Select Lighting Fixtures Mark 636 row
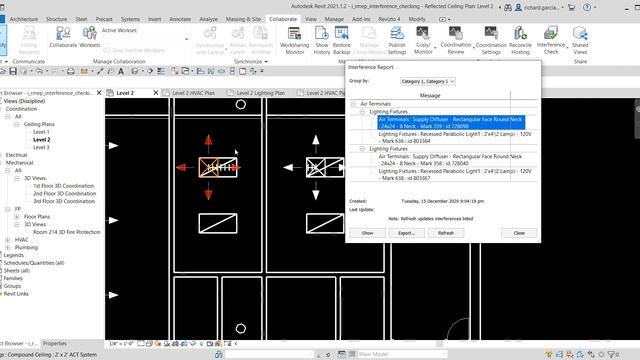This screenshot has height=360, width=640. [455, 137]
